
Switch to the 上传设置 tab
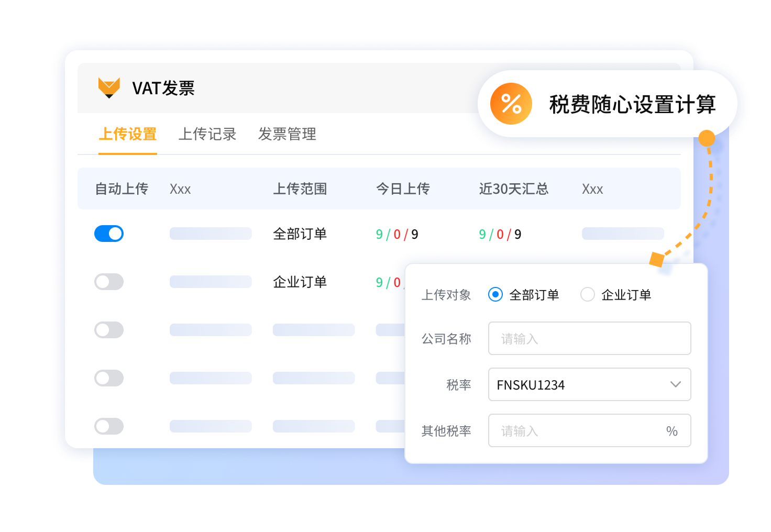click(x=128, y=134)
